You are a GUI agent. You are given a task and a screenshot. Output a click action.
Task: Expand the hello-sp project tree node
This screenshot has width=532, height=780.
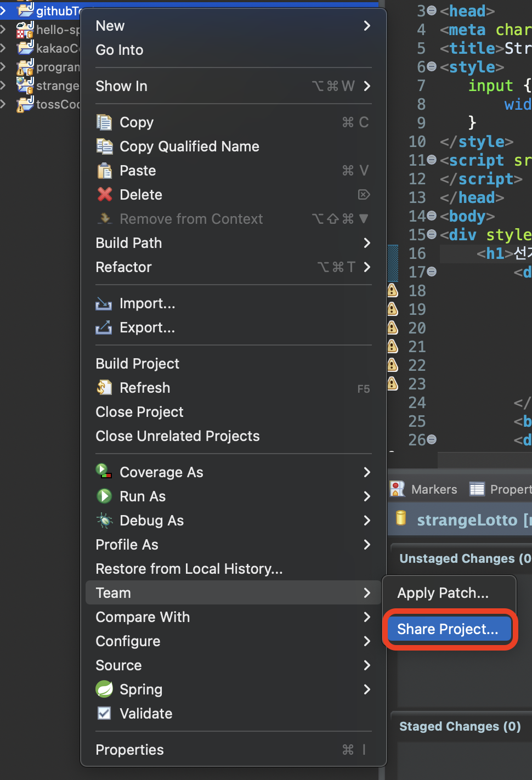[4, 30]
